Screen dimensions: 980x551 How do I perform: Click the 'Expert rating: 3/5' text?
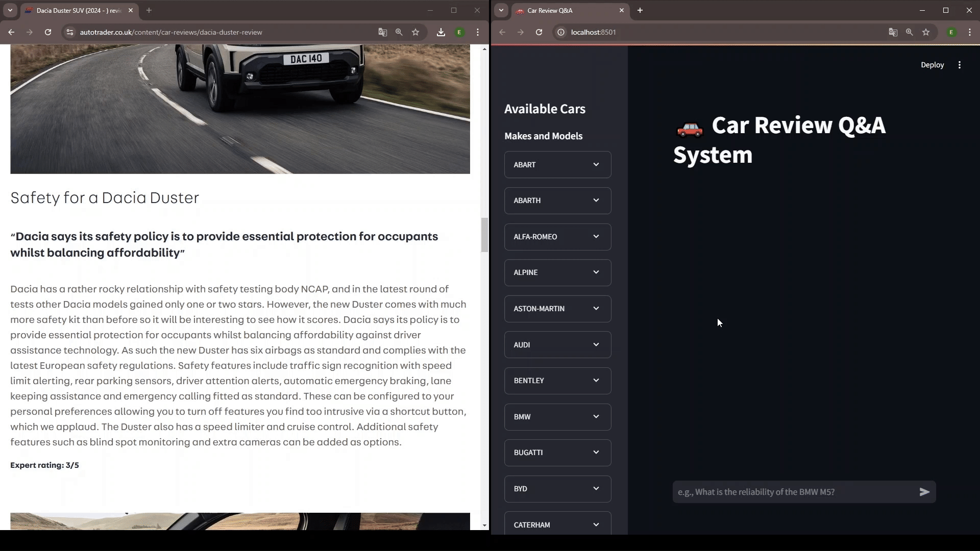pos(44,465)
